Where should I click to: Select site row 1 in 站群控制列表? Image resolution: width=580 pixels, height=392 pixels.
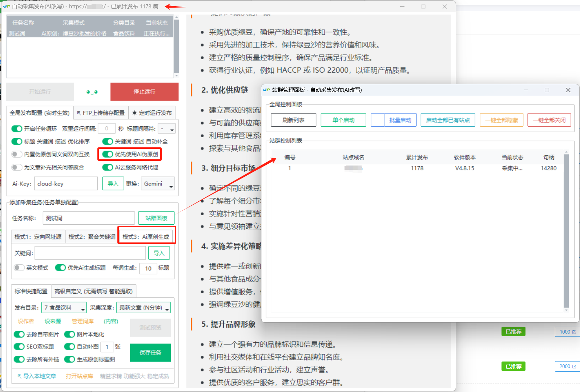tap(417, 168)
